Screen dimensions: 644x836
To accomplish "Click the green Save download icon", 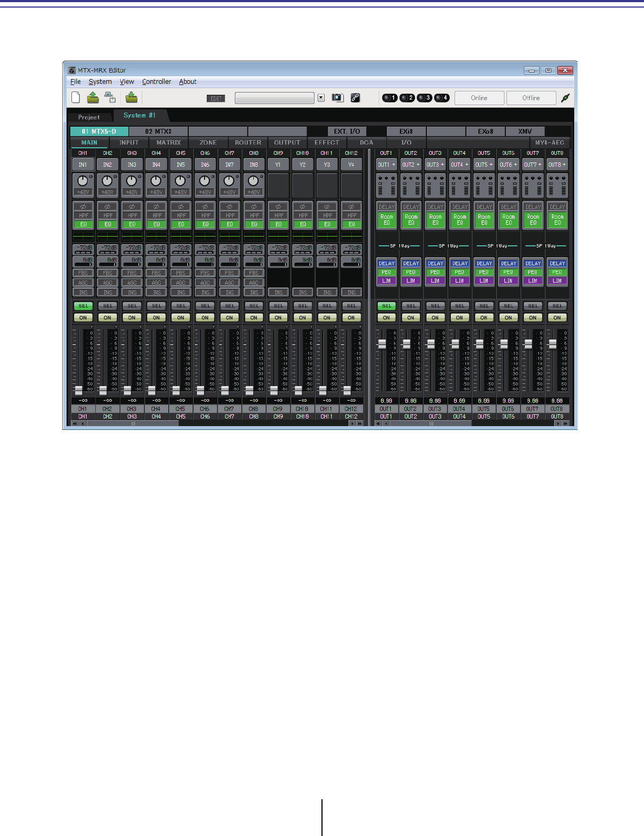I will pos(132,97).
